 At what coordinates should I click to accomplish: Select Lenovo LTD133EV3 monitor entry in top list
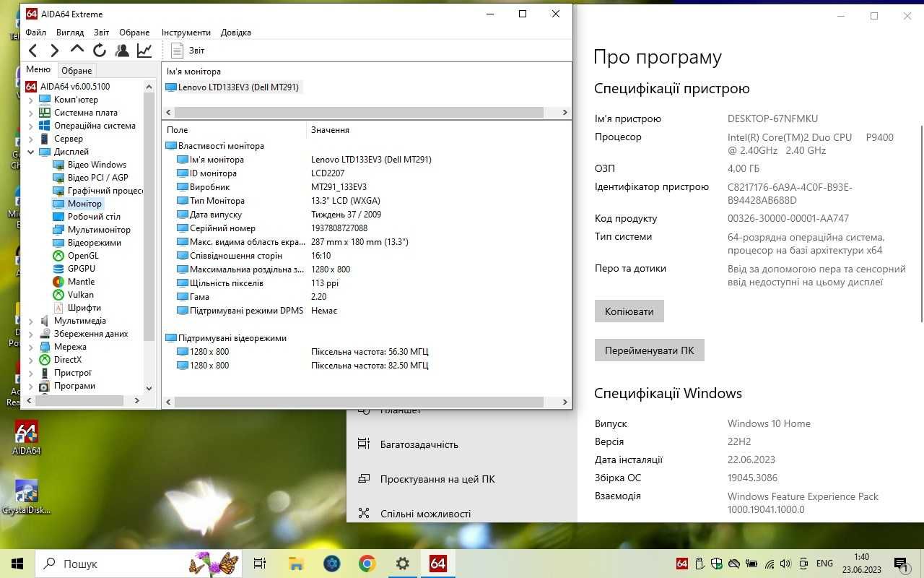[x=232, y=87]
